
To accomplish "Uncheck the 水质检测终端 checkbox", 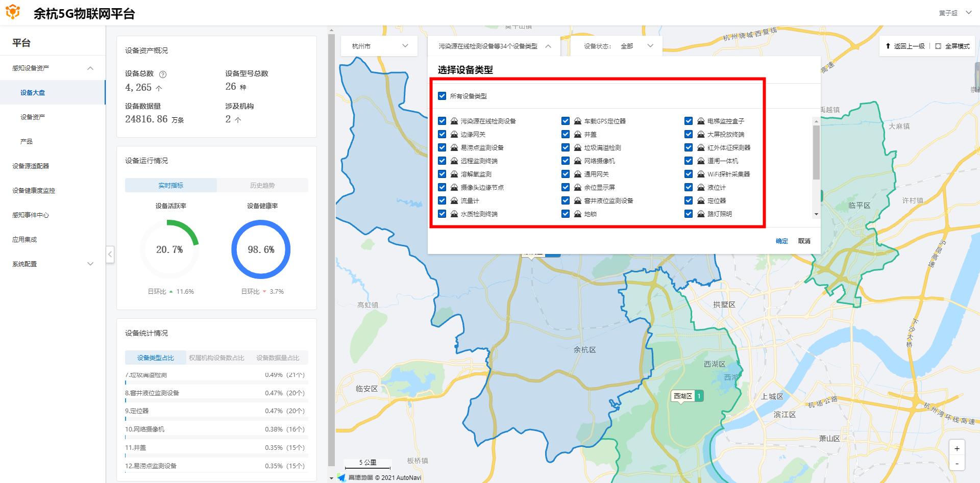I will 442,214.
